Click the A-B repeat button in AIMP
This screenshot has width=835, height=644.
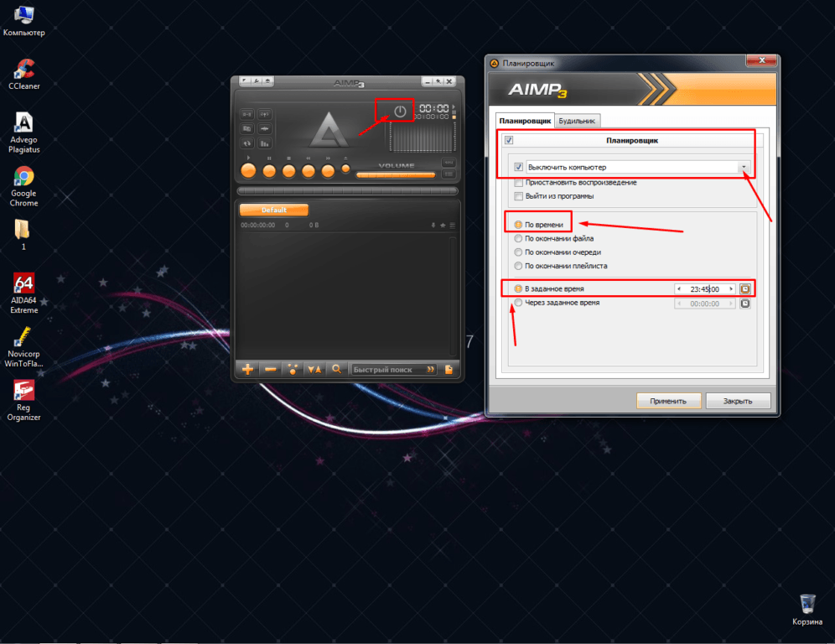[247, 114]
